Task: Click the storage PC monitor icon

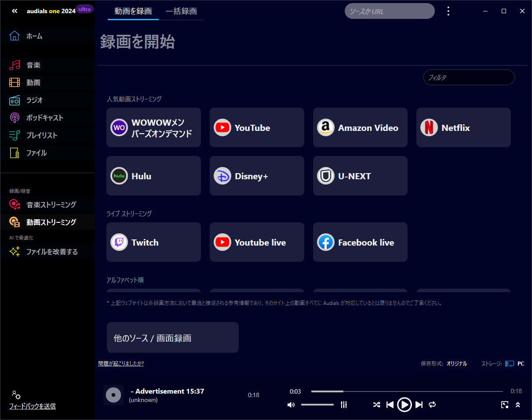Action: tap(510, 364)
